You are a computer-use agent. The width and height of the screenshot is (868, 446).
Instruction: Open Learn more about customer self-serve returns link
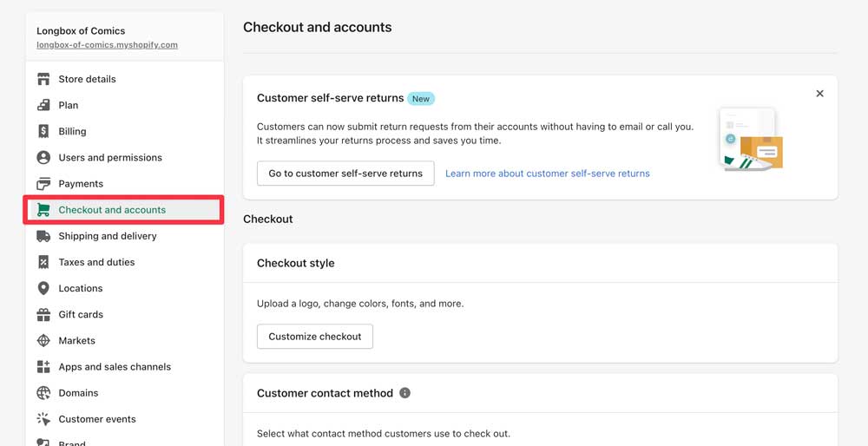[x=547, y=174]
